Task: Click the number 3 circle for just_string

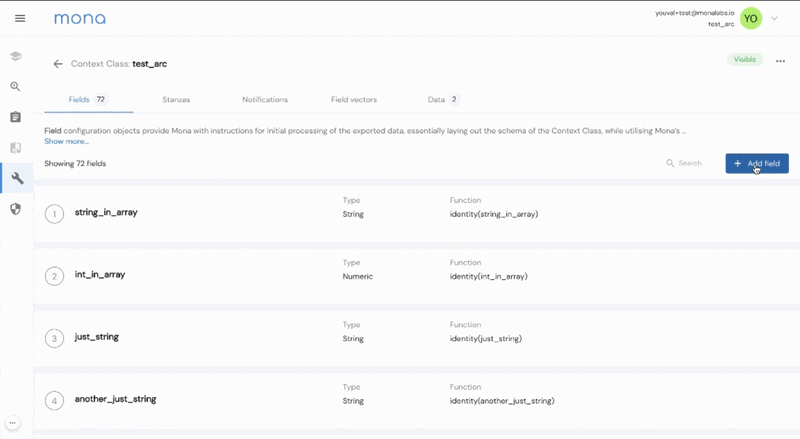Action: point(55,338)
